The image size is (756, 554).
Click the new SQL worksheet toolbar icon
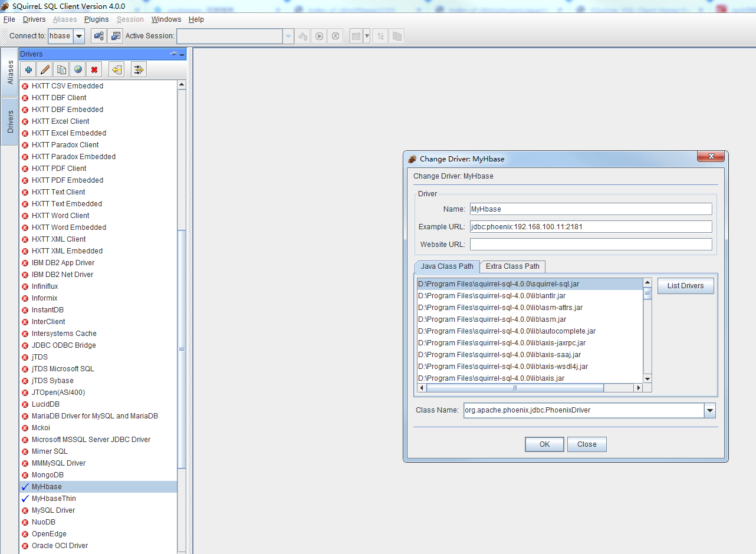pyautogui.click(x=356, y=36)
